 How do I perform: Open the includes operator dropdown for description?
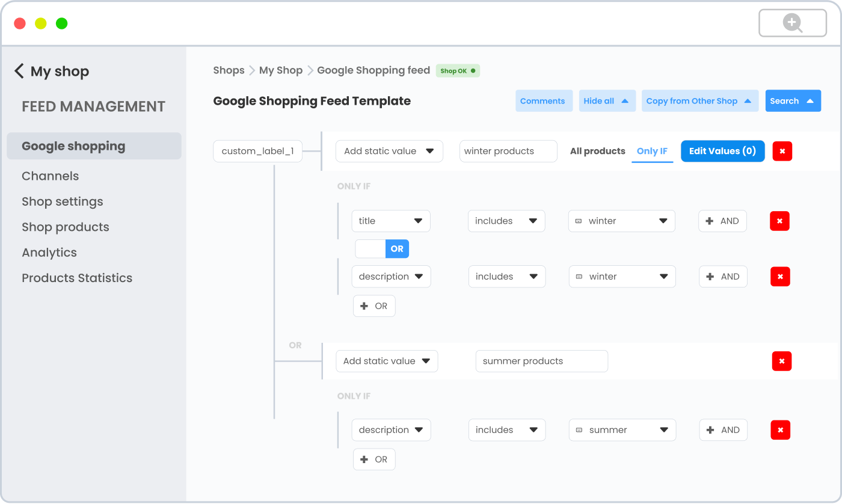click(507, 276)
